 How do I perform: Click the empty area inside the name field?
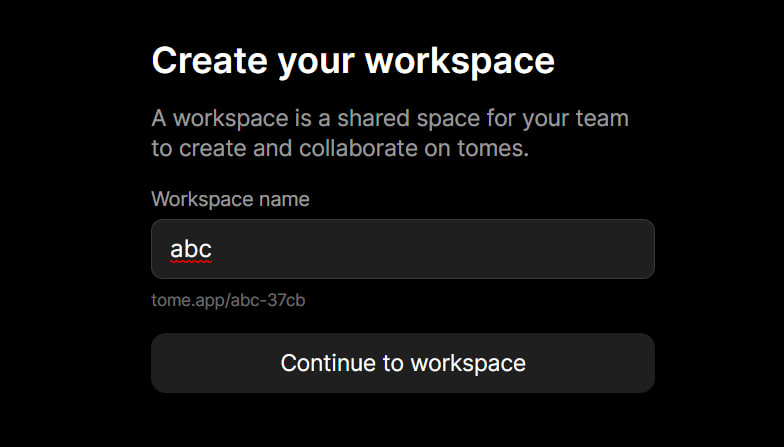click(x=430, y=249)
